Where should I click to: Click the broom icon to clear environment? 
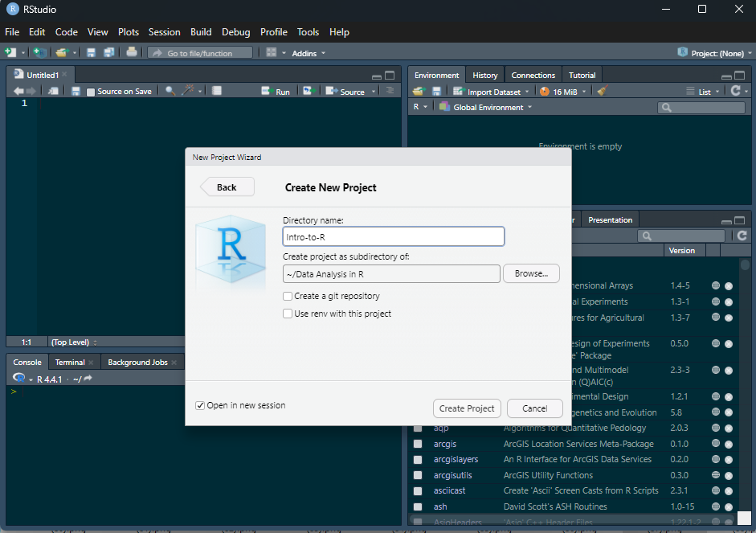[603, 92]
